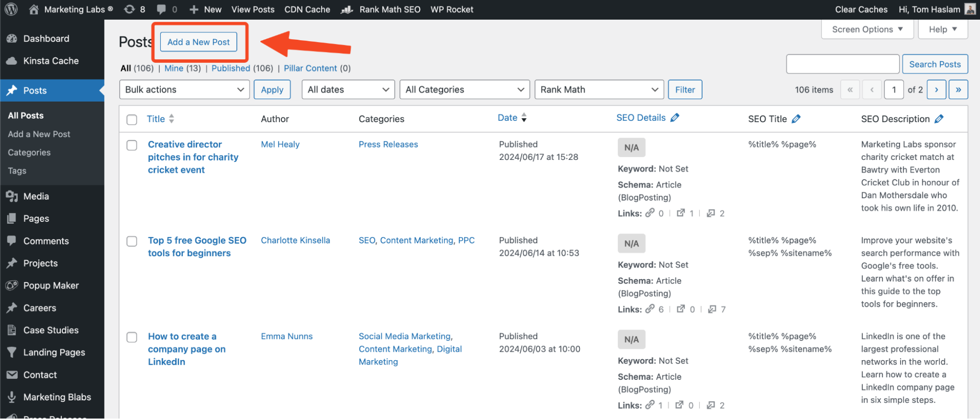Click the current page number field
The width and height of the screenshot is (980, 419).
[x=894, y=89]
